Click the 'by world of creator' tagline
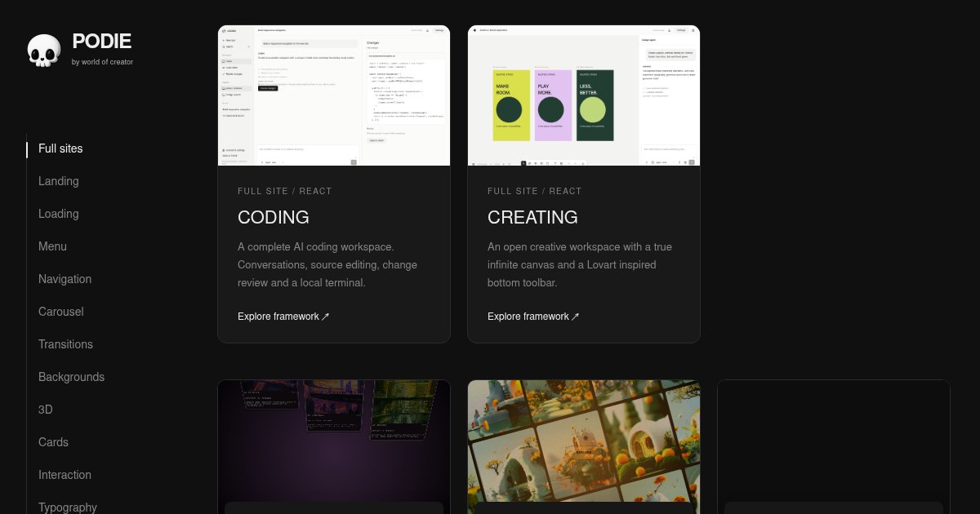 tap(102, 62)
